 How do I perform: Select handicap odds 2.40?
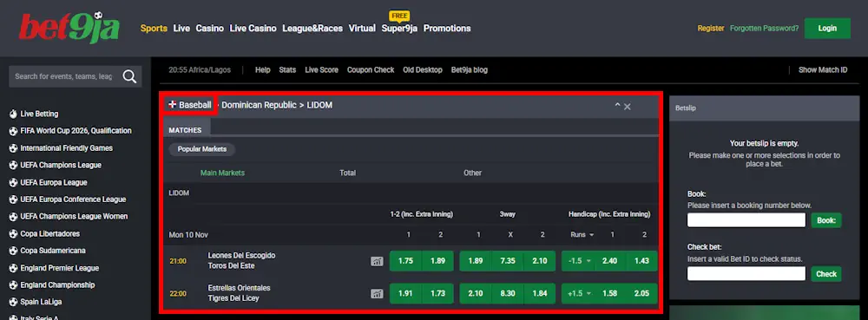[609, 261]
